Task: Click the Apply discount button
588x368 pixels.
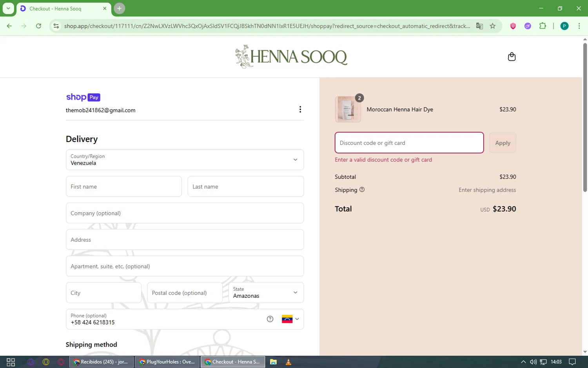Action: click(x=503, y=143)
